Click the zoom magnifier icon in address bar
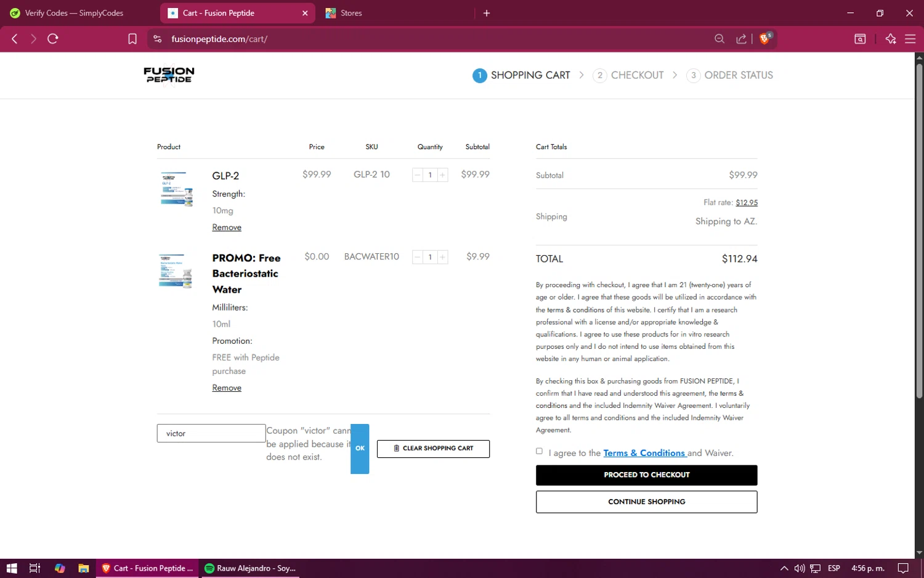 pos(719,39)
